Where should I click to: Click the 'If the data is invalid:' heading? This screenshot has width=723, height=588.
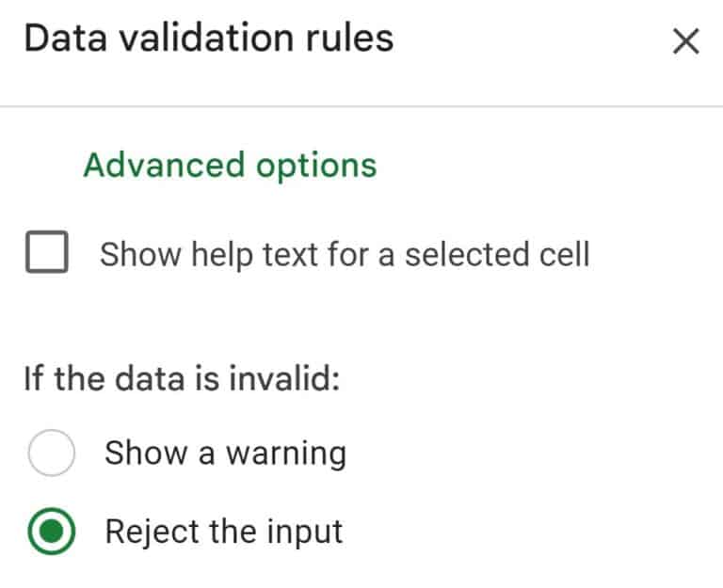click(181, 382)
